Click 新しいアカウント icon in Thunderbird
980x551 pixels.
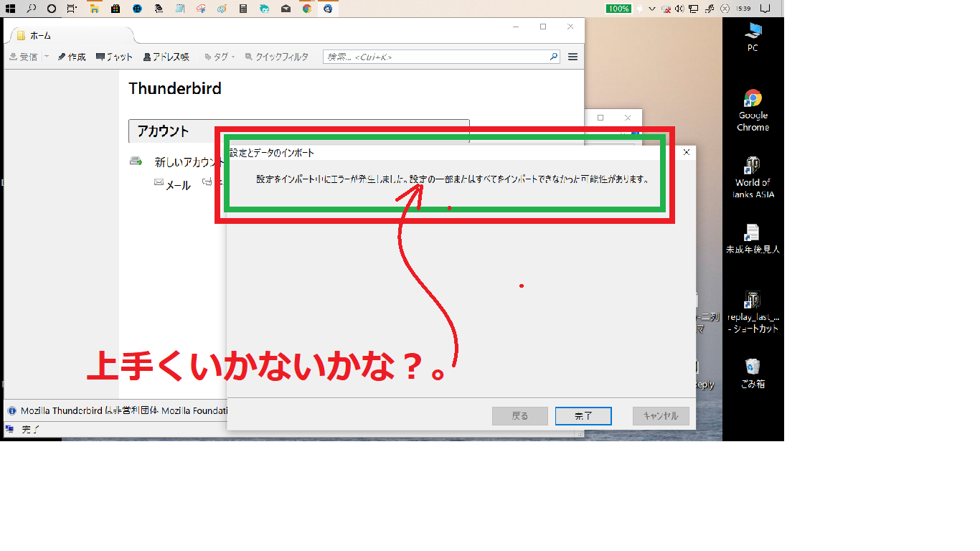click(x=136, y=161)
